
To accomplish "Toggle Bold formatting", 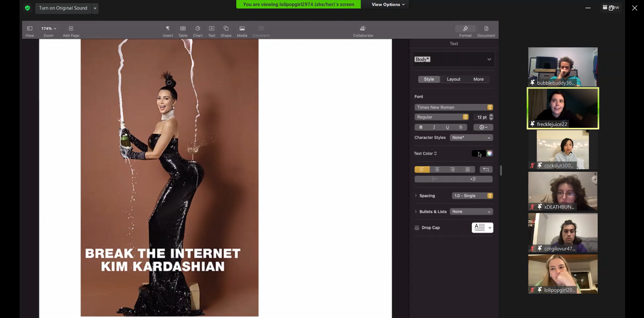I will point(421,127).
